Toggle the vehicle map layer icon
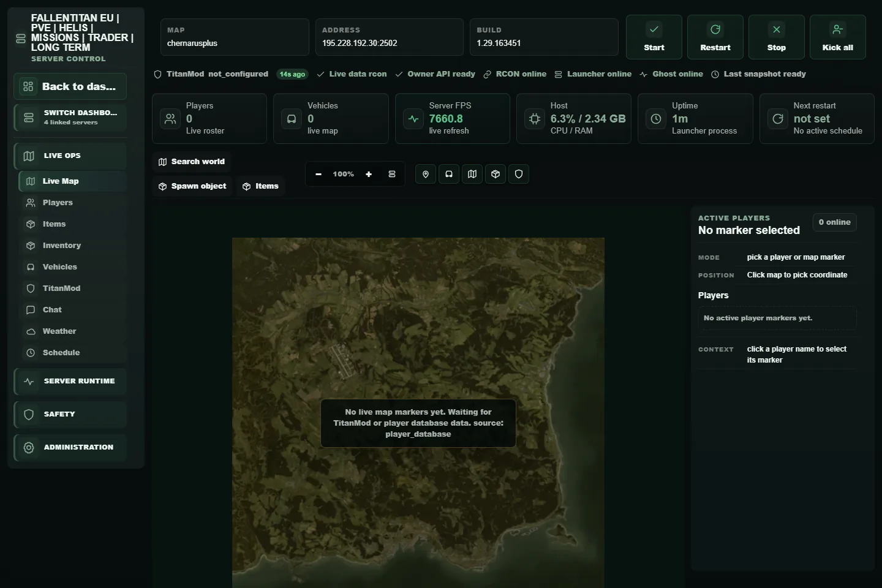 pos(449,175)
